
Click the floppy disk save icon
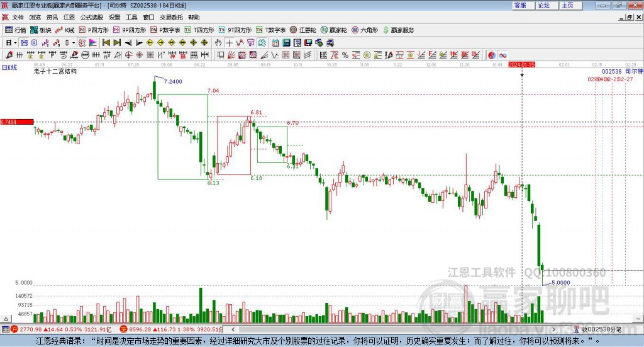(308, 43)
